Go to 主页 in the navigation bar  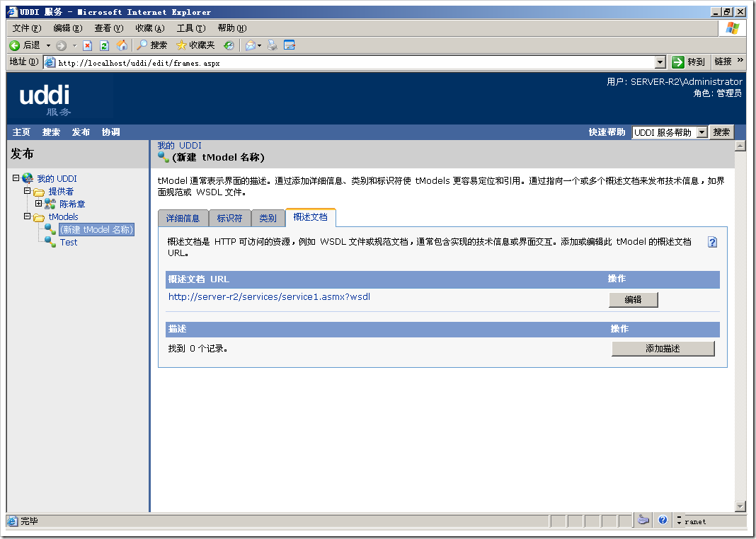coord(21,132)
